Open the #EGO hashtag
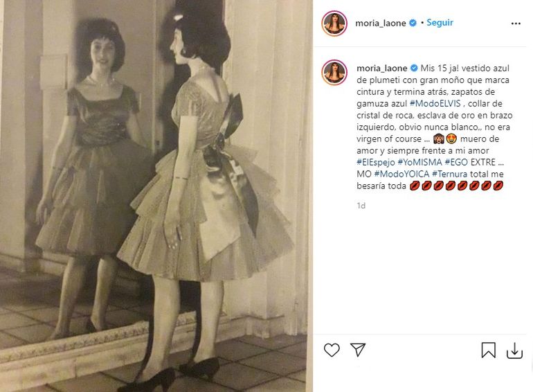The width and height of the screenshot is (533, 392). (x=457, y=162)
